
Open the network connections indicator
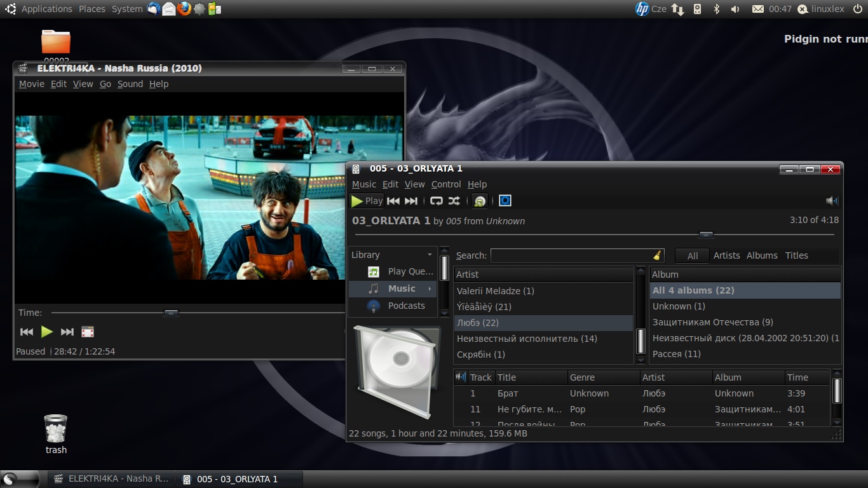(678, 9)
